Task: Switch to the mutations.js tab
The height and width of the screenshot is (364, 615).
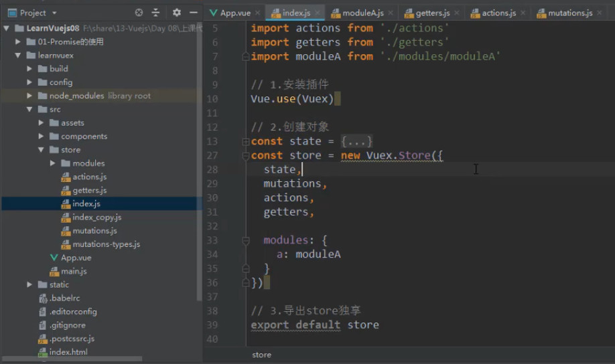Action: click(570, 13)
